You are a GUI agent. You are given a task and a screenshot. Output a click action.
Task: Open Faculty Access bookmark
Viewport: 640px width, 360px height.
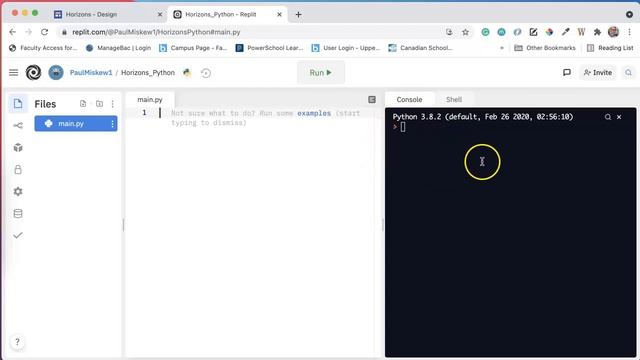43,48
